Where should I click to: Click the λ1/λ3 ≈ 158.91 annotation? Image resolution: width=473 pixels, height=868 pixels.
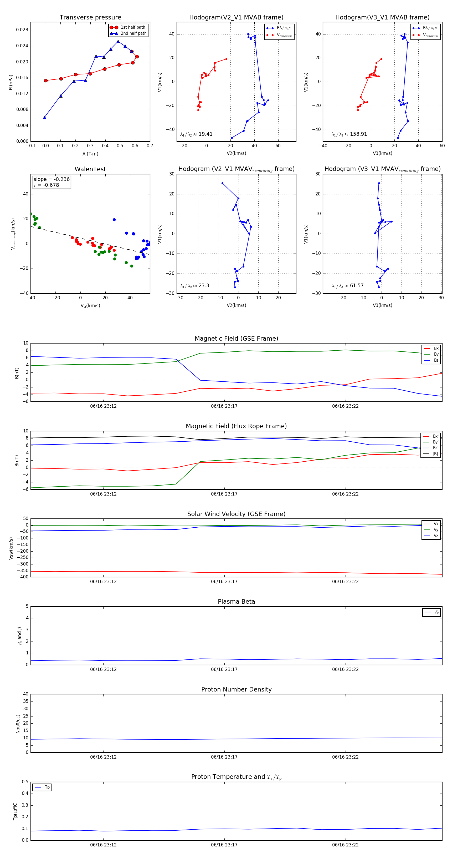pyautogui.click(x=349, y=134)
